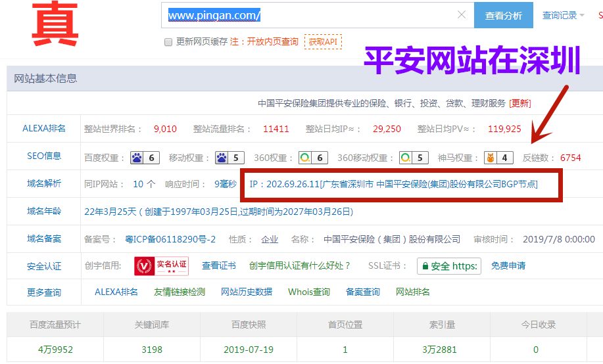This screenshot has height=364, width=603.
Task: Open the 开放内页查询 link
Action: [272, 41]
